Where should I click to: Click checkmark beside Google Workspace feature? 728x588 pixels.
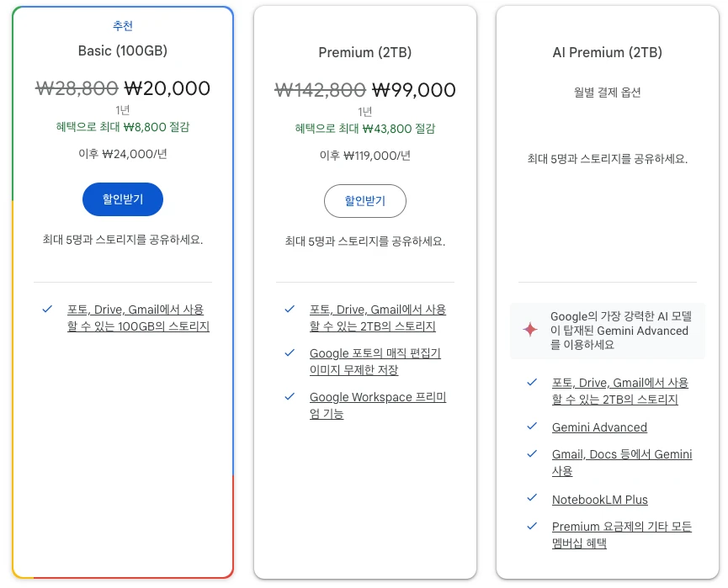(290, 397)
